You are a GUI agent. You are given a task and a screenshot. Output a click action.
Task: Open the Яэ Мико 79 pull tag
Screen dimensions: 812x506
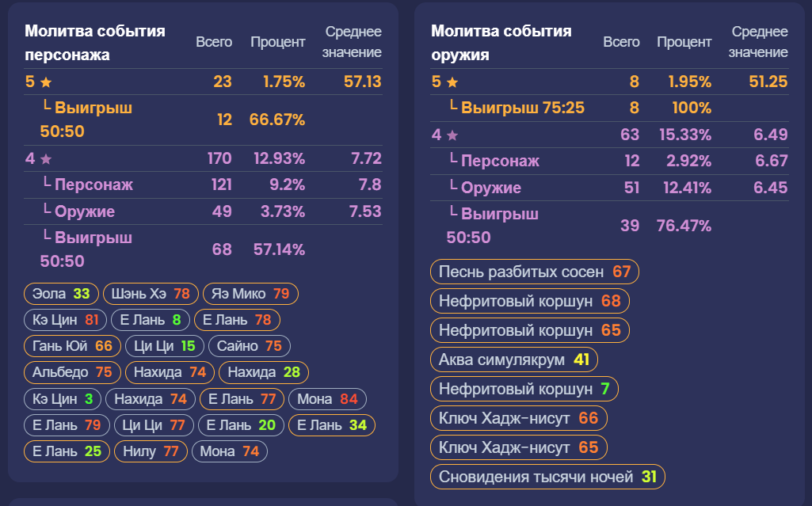click(x=250, y=294)
